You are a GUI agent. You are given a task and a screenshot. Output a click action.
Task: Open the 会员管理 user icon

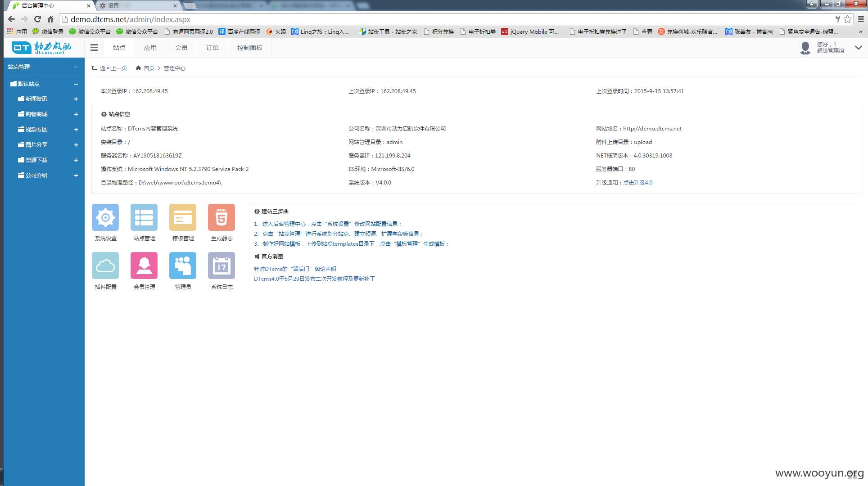(x=144, y=265)
